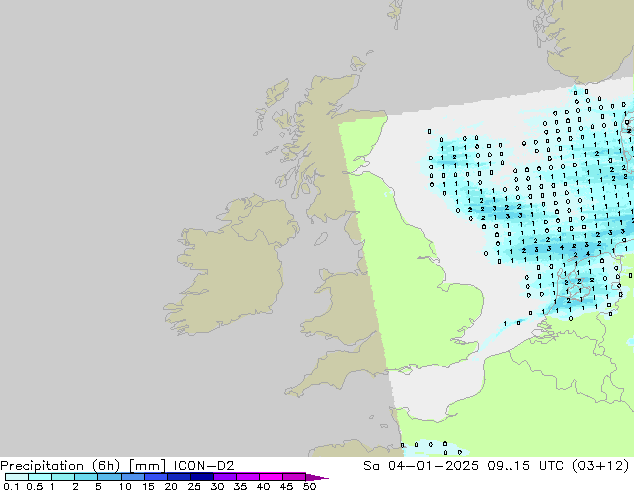Click the 10–15 mm legend swatch
This screenshot has height=490, width=634.
[x=132, y=477]
